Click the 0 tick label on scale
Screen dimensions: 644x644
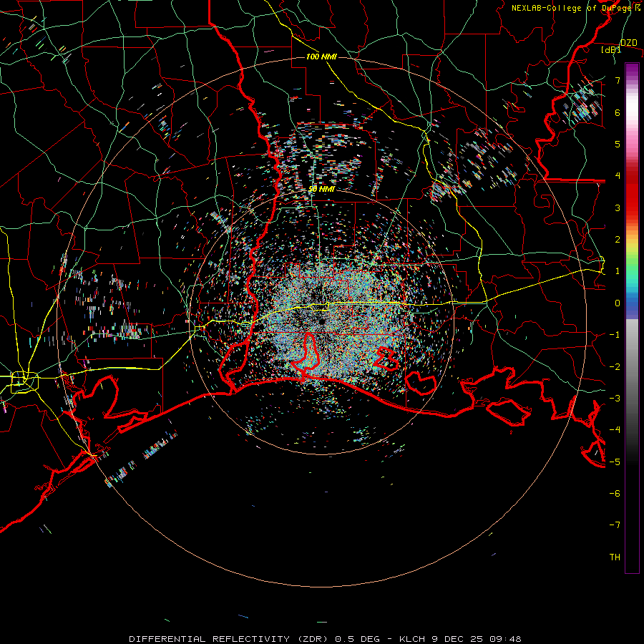pos(618,303)
